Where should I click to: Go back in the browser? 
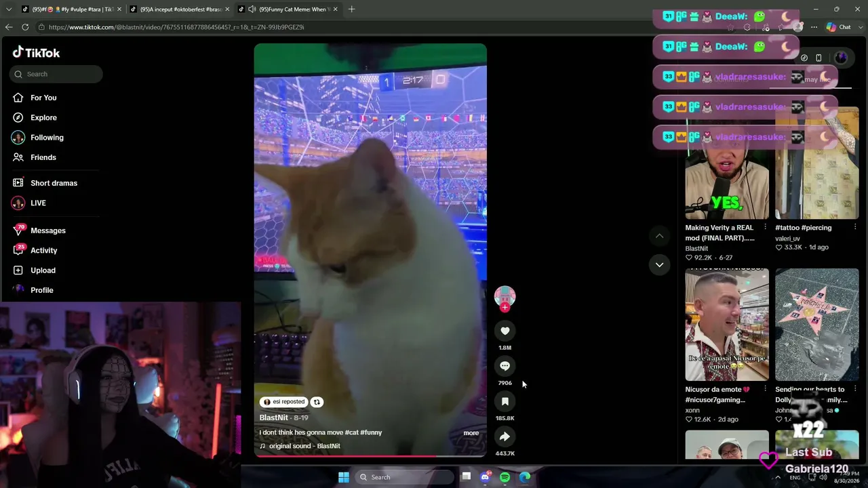click(9, 27)
